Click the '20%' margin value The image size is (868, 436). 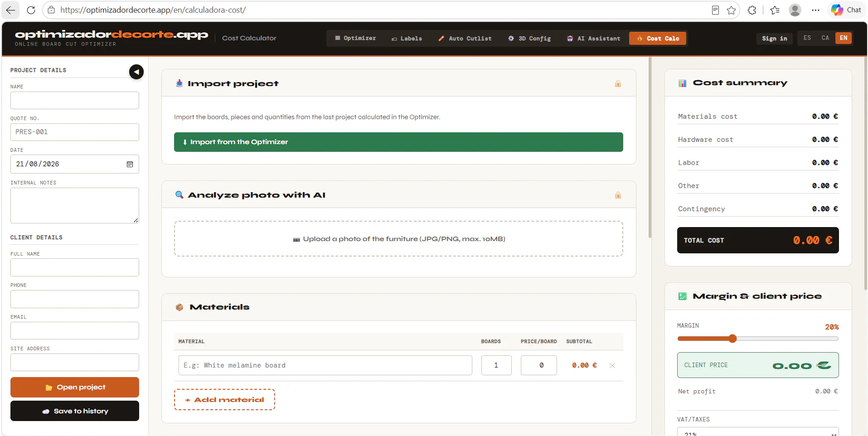click(832, 327)
